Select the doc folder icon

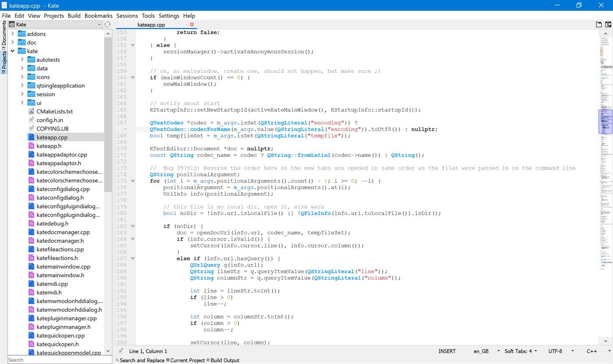[x=22, y=42]
